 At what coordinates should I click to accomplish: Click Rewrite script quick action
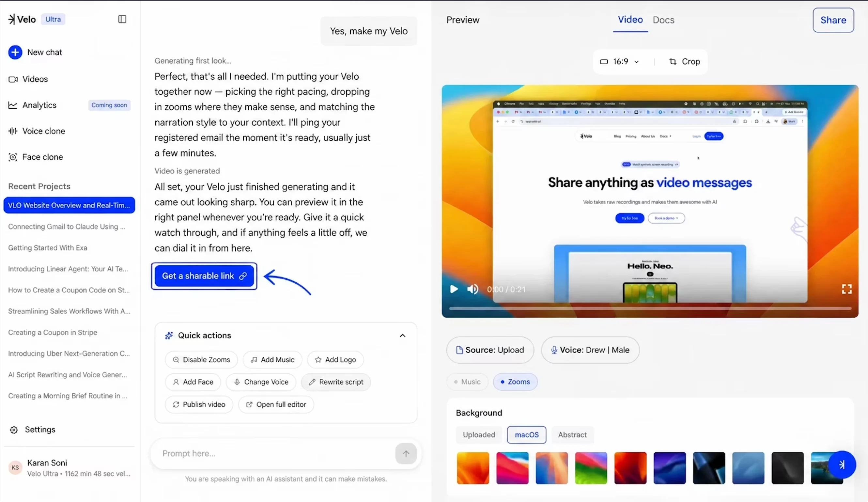(336, 382)
